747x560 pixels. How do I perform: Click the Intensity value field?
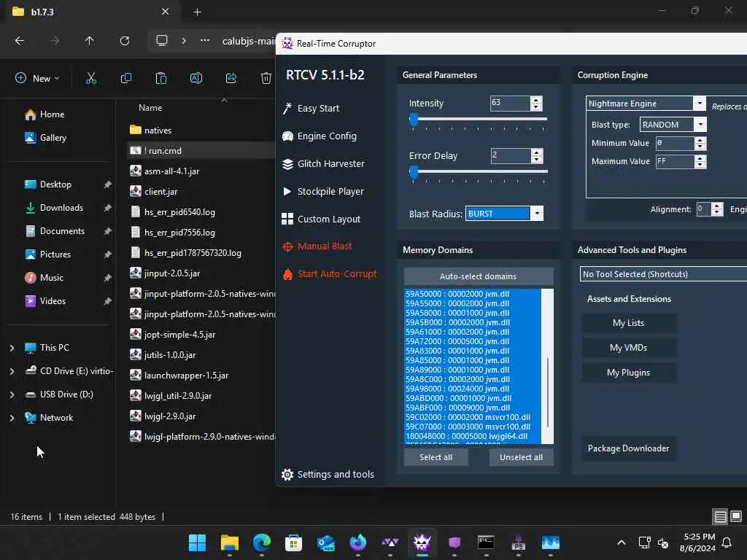[x=510, y=104]
